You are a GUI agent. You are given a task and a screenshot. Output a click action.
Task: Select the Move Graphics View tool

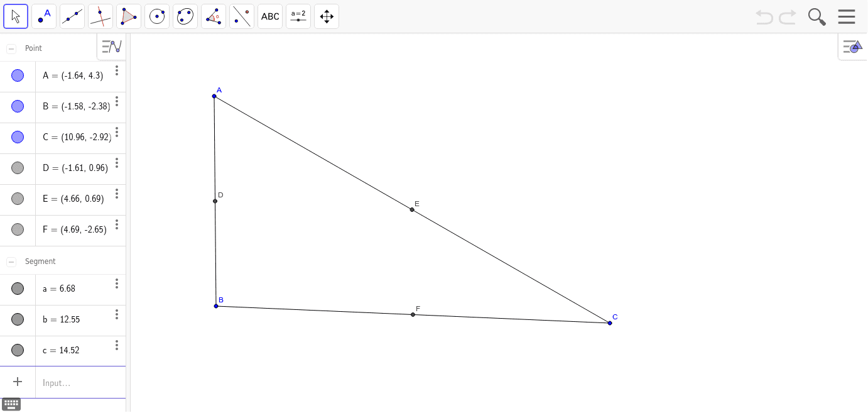pos(327,16)
